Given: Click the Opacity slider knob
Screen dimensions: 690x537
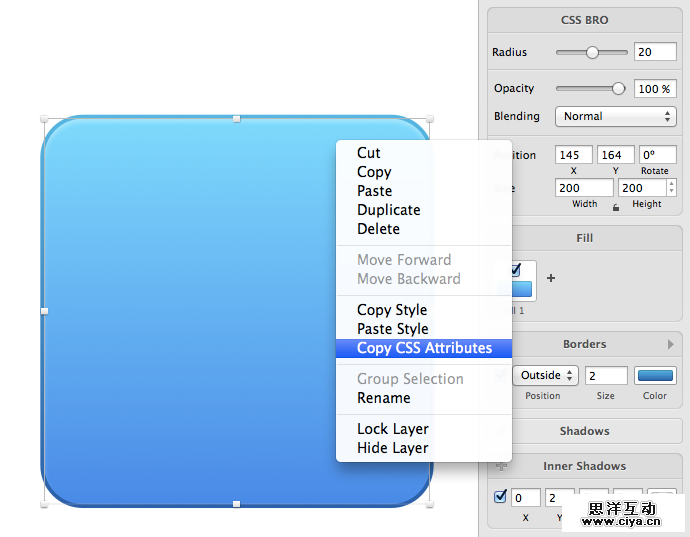Looking at the screenshot, I should pos(618,88).
